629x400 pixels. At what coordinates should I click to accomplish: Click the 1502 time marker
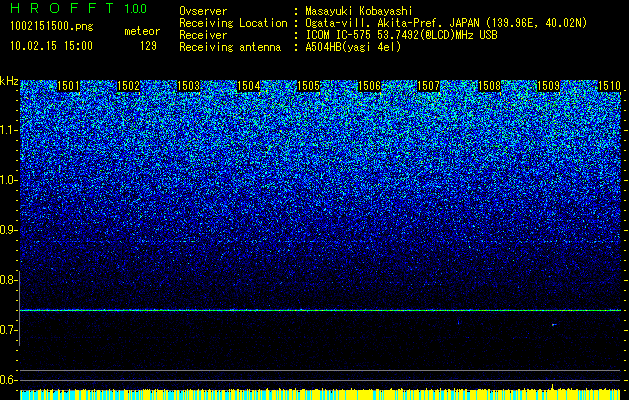click(x=128, y=86)
